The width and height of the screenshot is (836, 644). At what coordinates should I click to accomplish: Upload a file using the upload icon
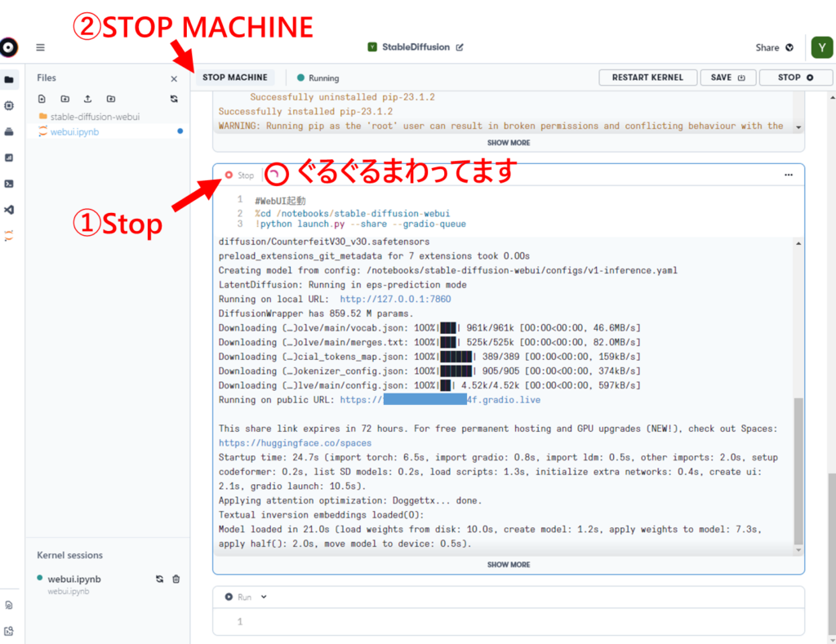(87, 99)
